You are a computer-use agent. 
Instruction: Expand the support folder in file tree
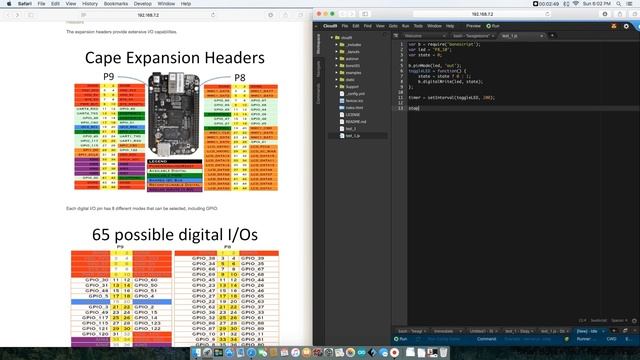pyautogui.click(x=337, y=87)
